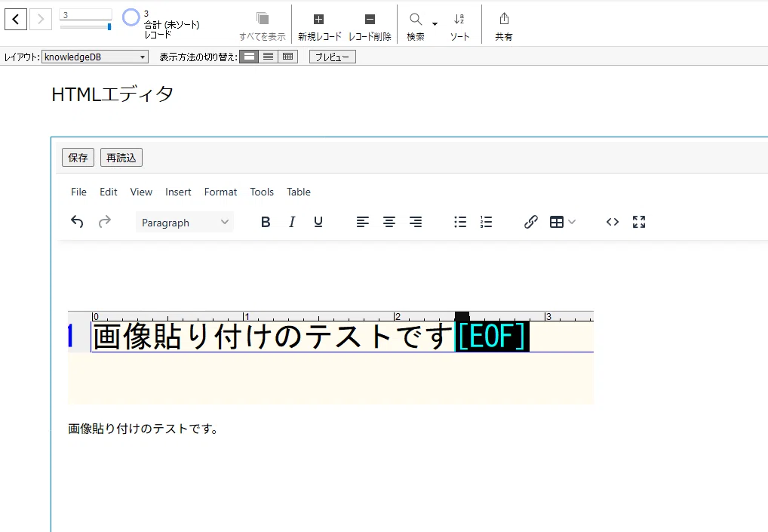The width and height of the screenshot is (768, 532).
Task: Delete the current record
Action: pyautogui.click(x=370, y=26)
